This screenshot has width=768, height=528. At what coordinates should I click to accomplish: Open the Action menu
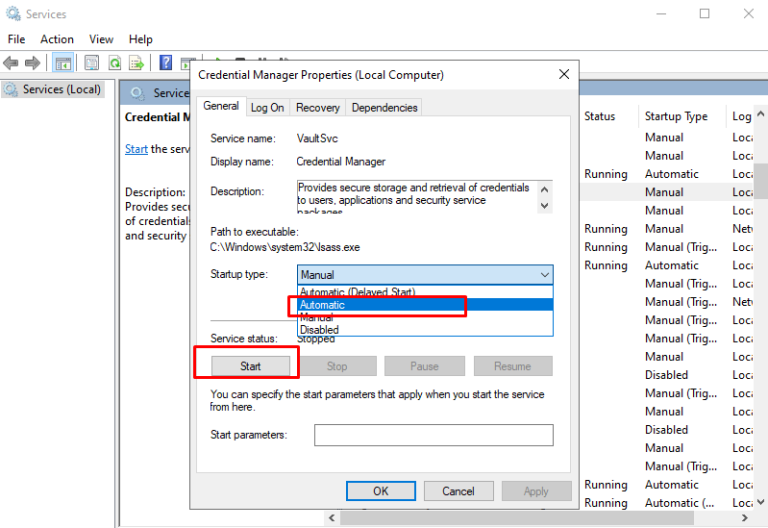click(x=57, y=39)
